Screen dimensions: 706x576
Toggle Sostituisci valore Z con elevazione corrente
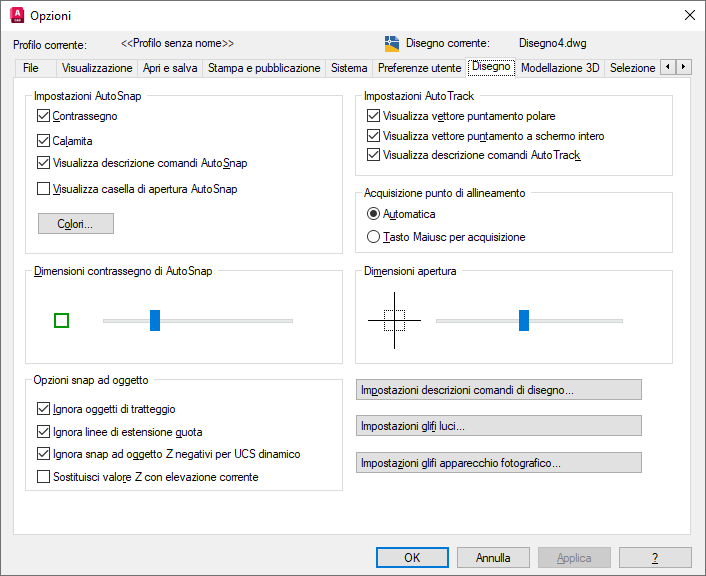click(43, 477)
